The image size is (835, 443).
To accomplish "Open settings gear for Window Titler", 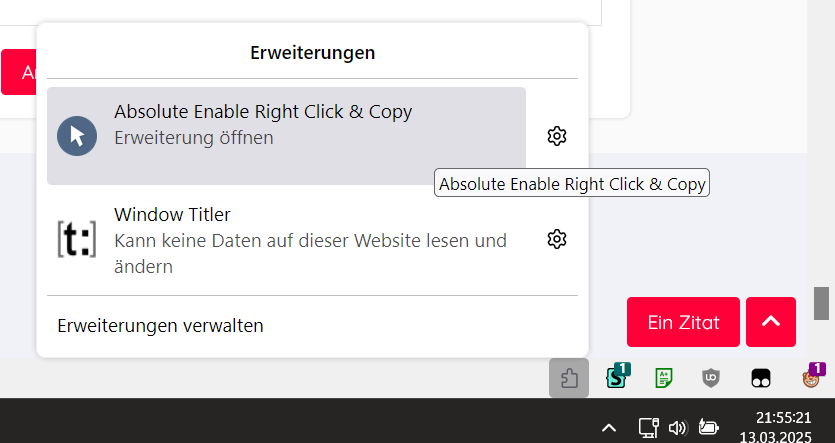I will [x=557, y=239].
